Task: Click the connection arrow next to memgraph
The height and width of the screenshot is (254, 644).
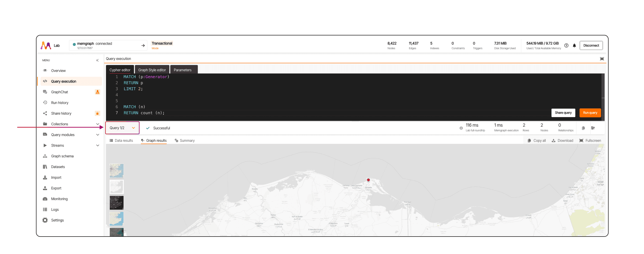Action: (x=143, y=45)
